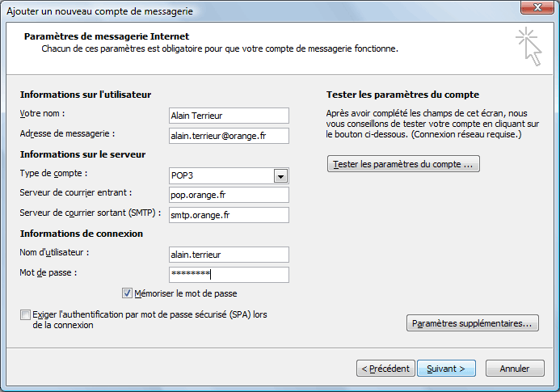This screenshot has height=392, width=560.
Task: Click the Exiger l'authentification SPA label text
Action: [x=149, y=320]
